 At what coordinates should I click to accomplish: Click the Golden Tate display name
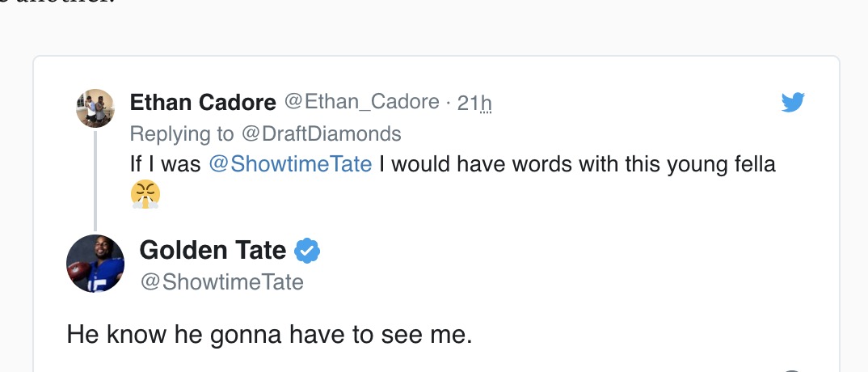213,251
